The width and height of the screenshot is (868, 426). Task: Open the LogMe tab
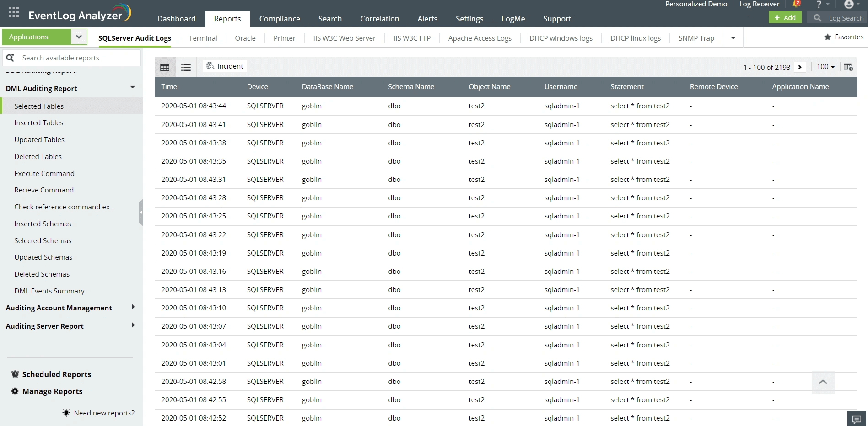(x=513, y=19)
